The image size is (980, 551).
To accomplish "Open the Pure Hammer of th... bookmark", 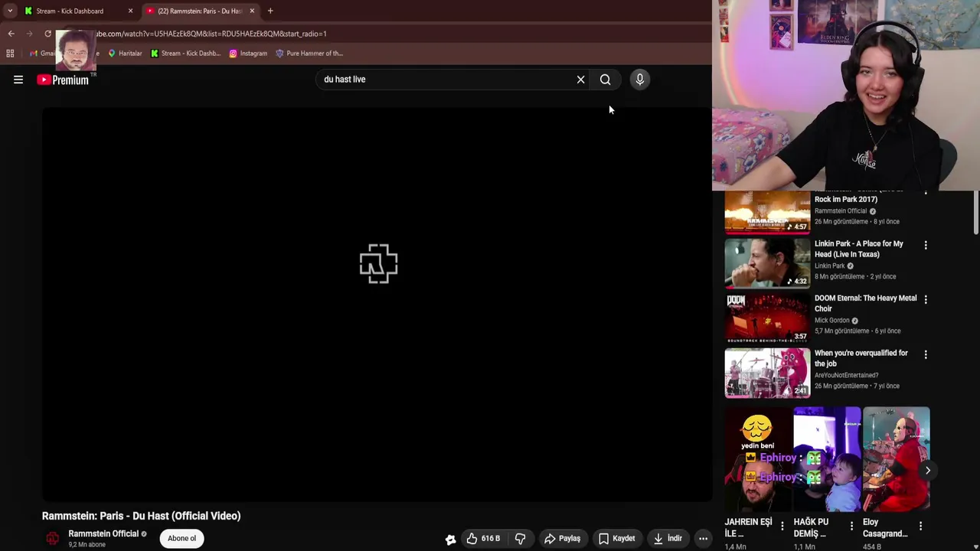I will coord(309,54).
